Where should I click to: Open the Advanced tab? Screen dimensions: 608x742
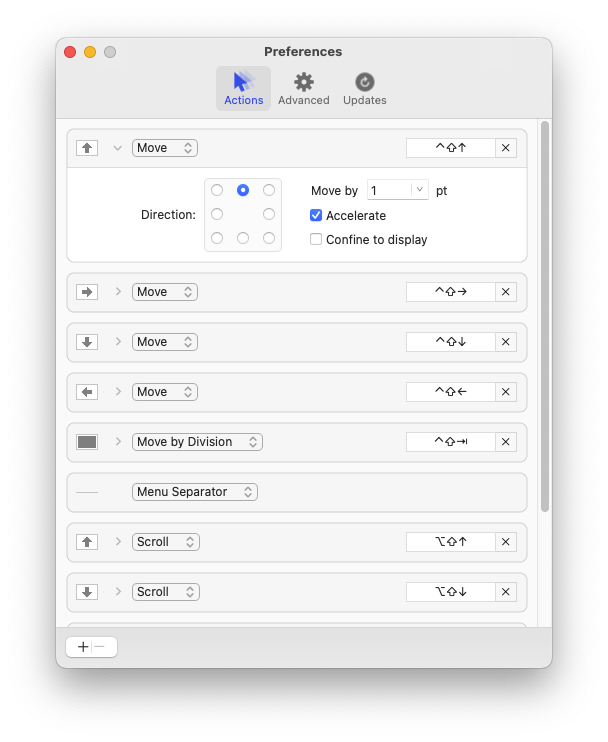(x=303, y=88)
